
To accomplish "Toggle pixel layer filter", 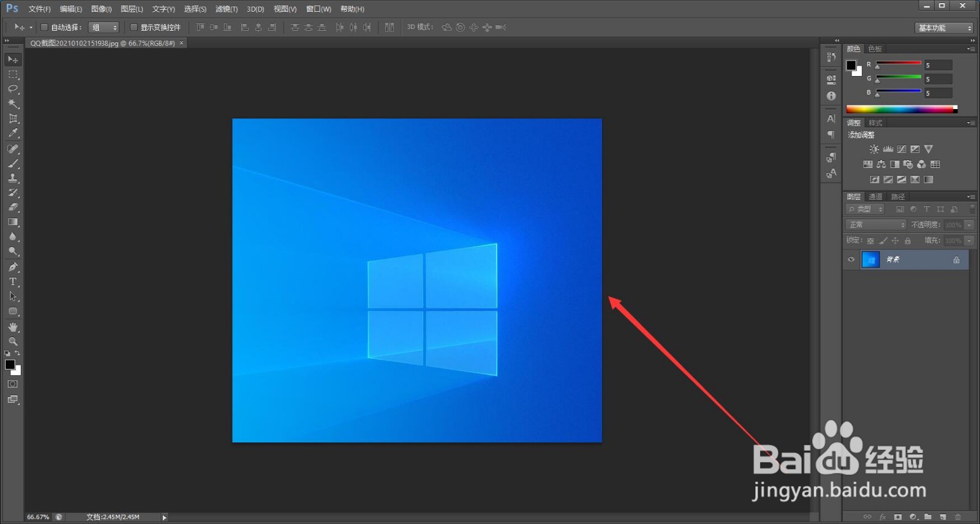I will [900, 209].
